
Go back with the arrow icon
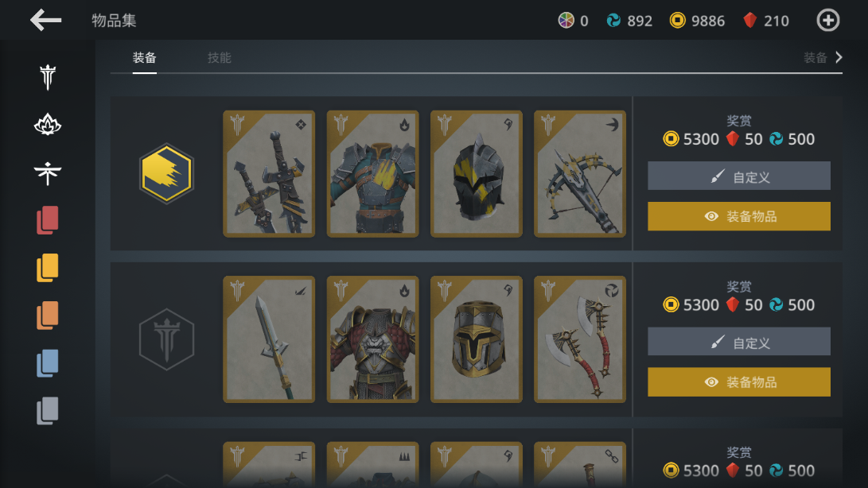pyautogui.click(x=45, y=21)
